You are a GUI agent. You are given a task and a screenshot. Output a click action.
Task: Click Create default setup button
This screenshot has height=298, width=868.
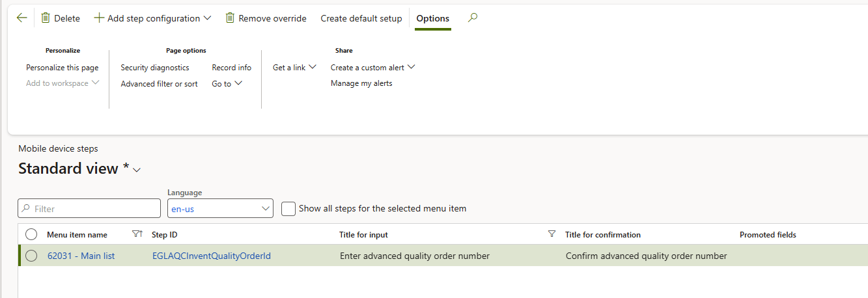pos(361,18)
